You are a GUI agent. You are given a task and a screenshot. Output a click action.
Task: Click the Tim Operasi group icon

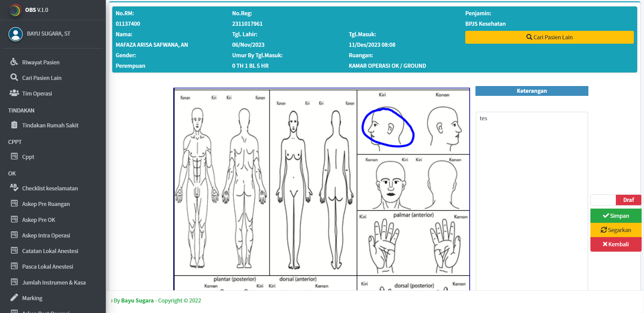click(x=14, y=93)
